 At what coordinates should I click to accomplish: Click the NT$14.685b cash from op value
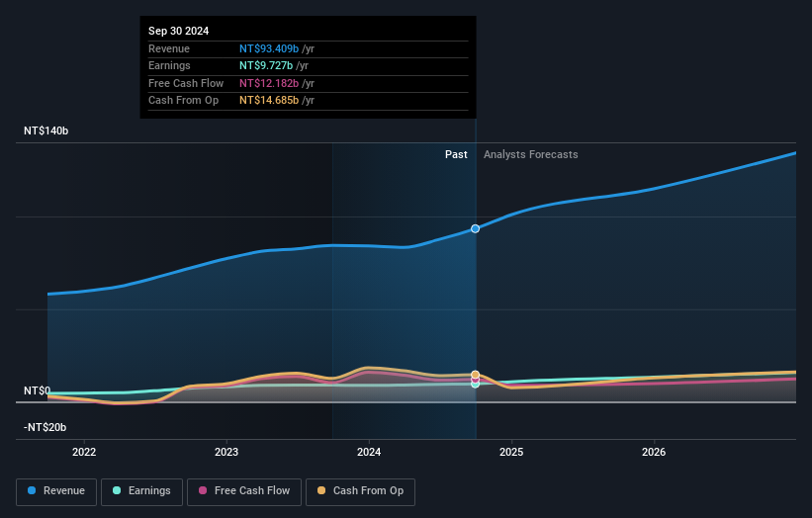coord(269,101)
